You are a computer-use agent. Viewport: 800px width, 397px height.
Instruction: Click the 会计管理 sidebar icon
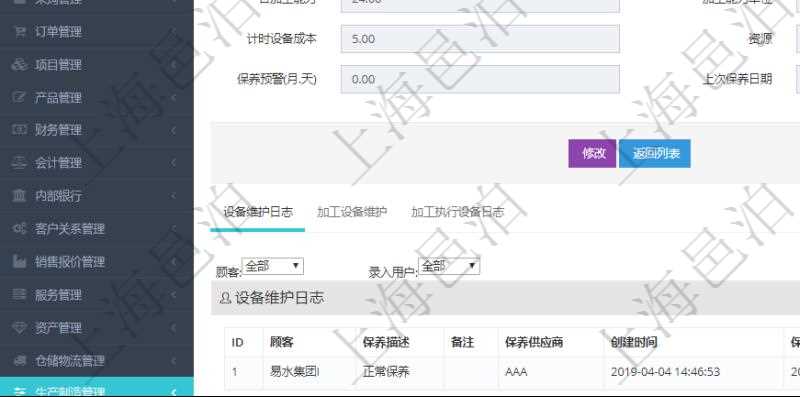(19, 163)
